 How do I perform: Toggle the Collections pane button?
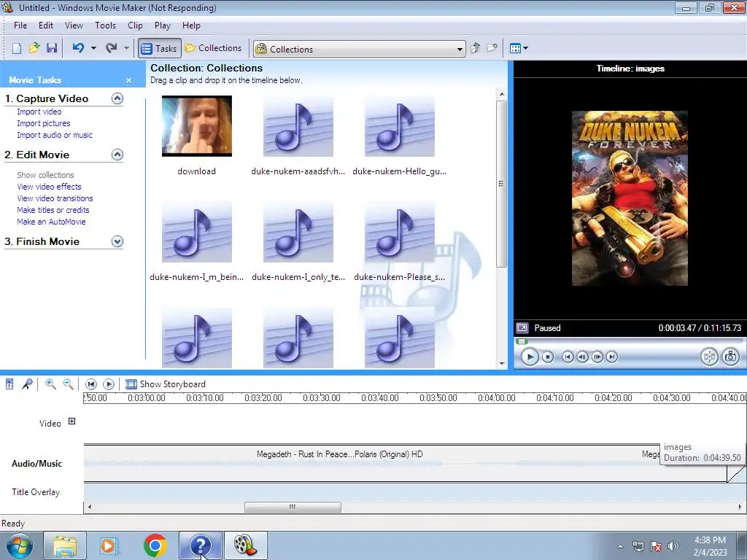tap(213, 48)
